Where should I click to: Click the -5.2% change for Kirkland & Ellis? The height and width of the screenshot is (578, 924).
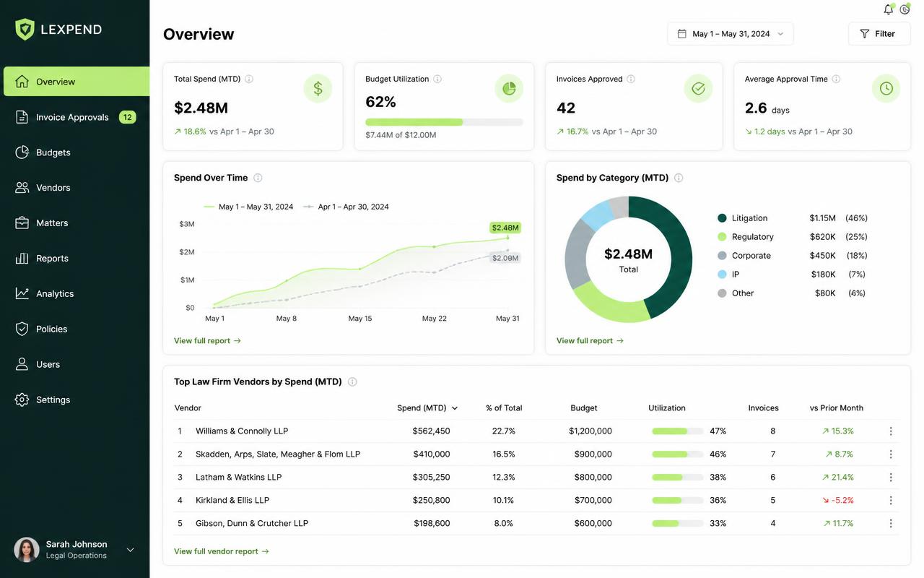(837, 500)
